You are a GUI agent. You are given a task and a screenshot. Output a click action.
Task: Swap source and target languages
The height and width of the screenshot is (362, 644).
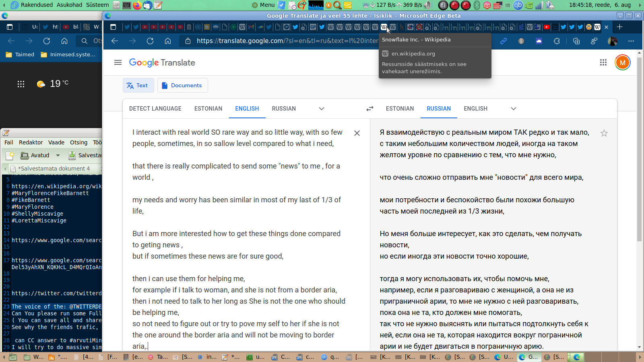click(x=369, y=109)
